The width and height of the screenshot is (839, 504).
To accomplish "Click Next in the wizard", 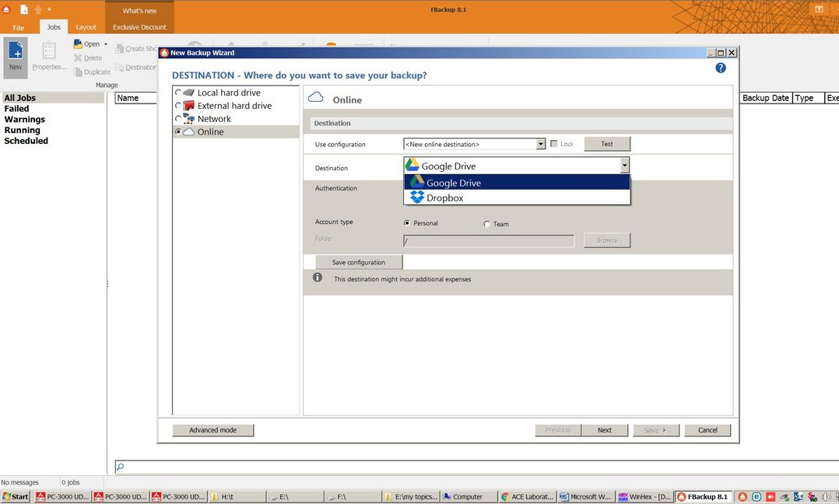I will point(605,429).
